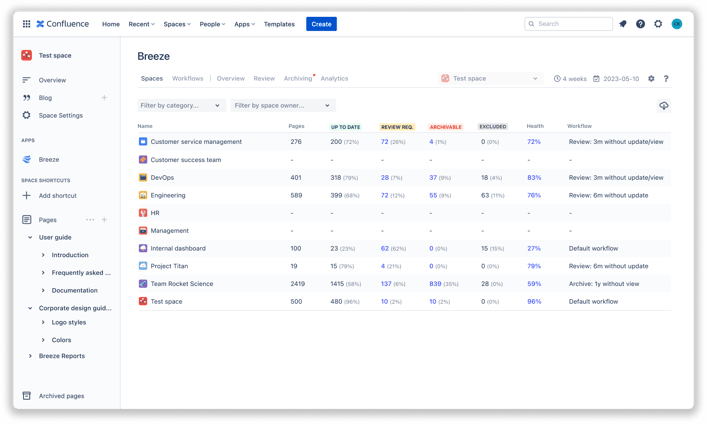Image resolution: width=707 pixels, height=424 pixels.
Task: Open the help question mark in top bar
Action: 640,24
